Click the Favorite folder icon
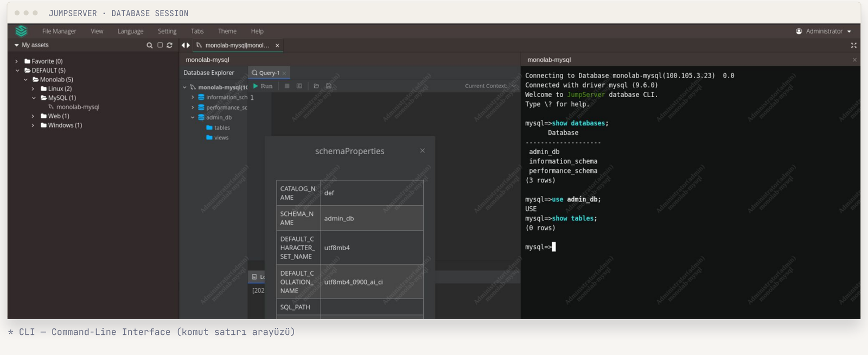Image resolution: width=868 pixels, height=355 pixels. coord(27,61)
